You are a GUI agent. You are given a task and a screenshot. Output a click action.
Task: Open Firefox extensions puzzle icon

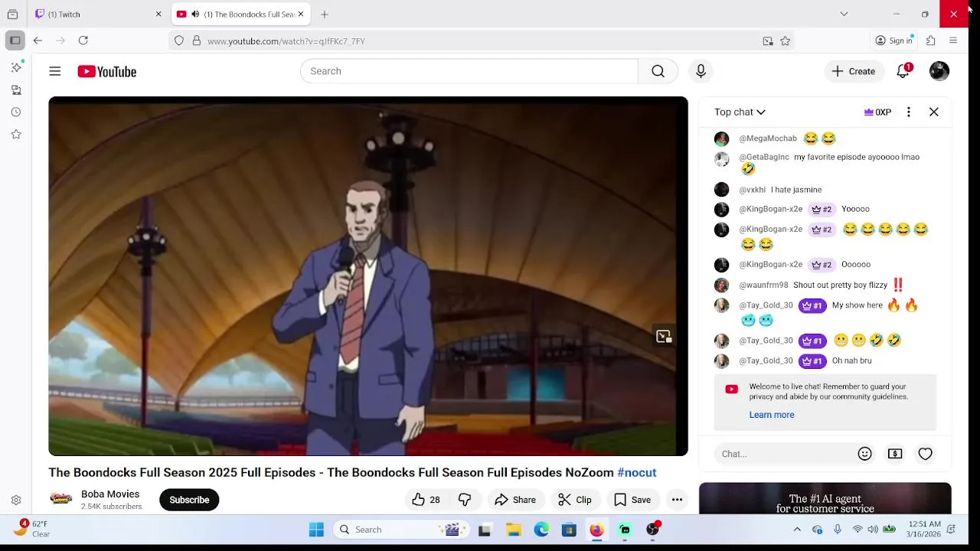coord(931,41)
